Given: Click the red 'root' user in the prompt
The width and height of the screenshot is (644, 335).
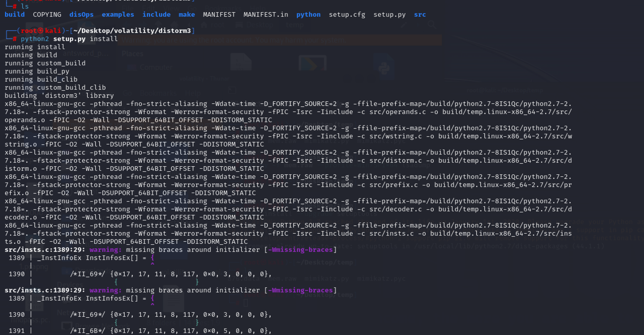Looking at the screenshot, I should [x=29, y=31].
